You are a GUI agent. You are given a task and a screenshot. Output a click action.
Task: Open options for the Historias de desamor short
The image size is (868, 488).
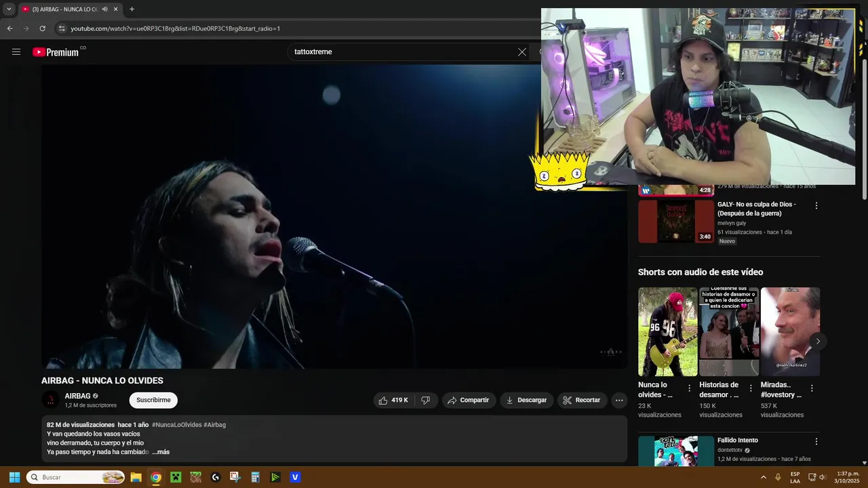(751, 388)
